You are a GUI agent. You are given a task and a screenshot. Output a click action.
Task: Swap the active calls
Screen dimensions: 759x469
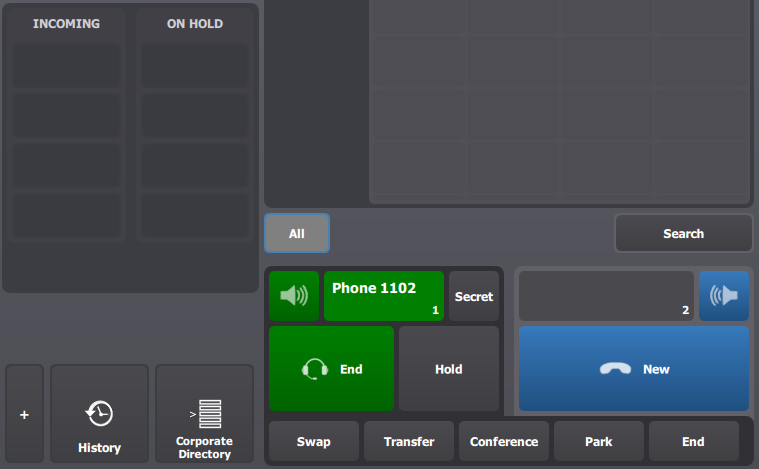(x=314, y=441)
